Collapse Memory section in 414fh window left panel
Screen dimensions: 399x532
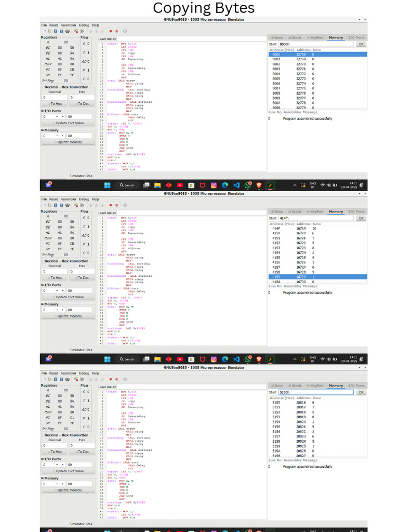pos(50,304)
